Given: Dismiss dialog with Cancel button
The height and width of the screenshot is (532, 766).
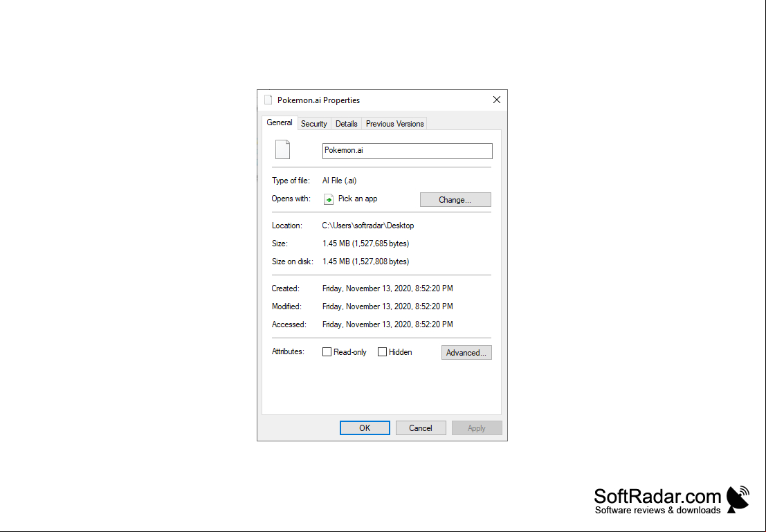Looking at the screenshot, I should [421, 428].
